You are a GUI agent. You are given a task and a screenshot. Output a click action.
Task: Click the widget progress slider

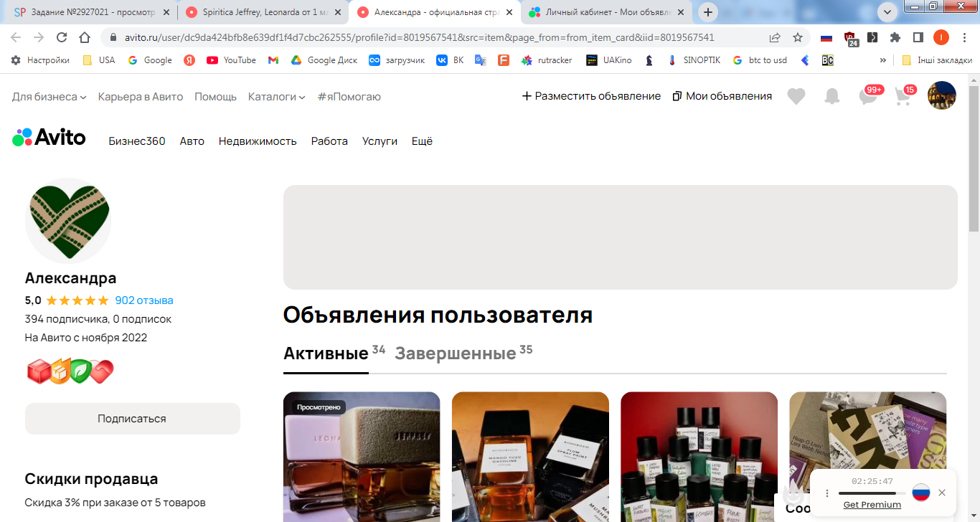(x=872, y=493)
